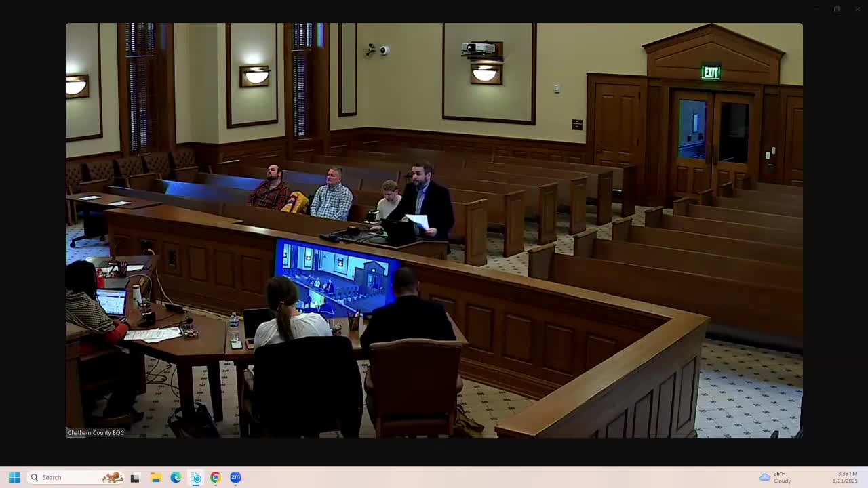Open Google Chrome from the taskbar
The width and height of the screenshot is (868, 488).
tap(216, 477)
